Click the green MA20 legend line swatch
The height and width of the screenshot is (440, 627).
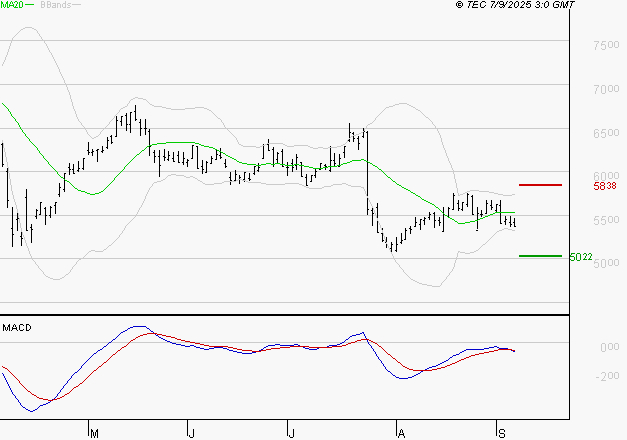tap(31, 6)
